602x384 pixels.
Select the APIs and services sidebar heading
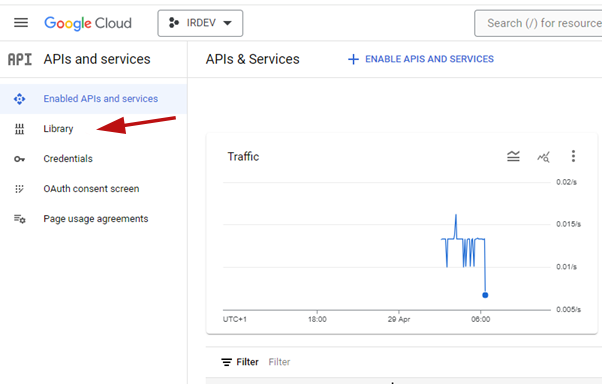click(97, 59)
